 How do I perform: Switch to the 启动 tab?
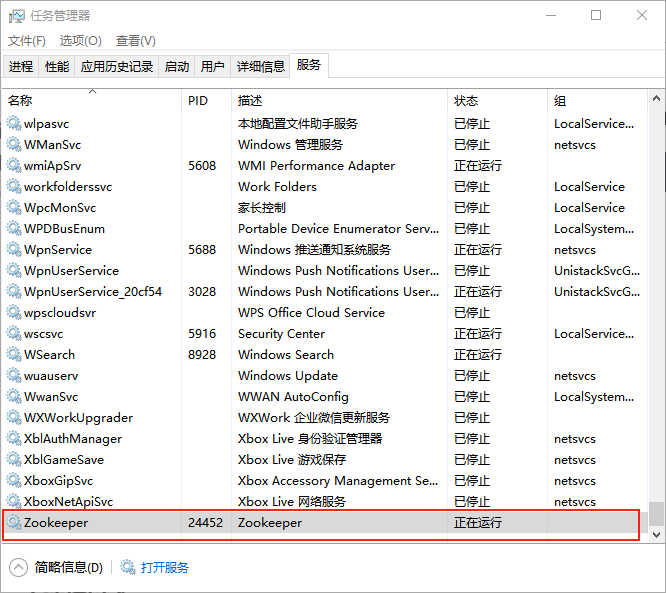pos(177,67)
